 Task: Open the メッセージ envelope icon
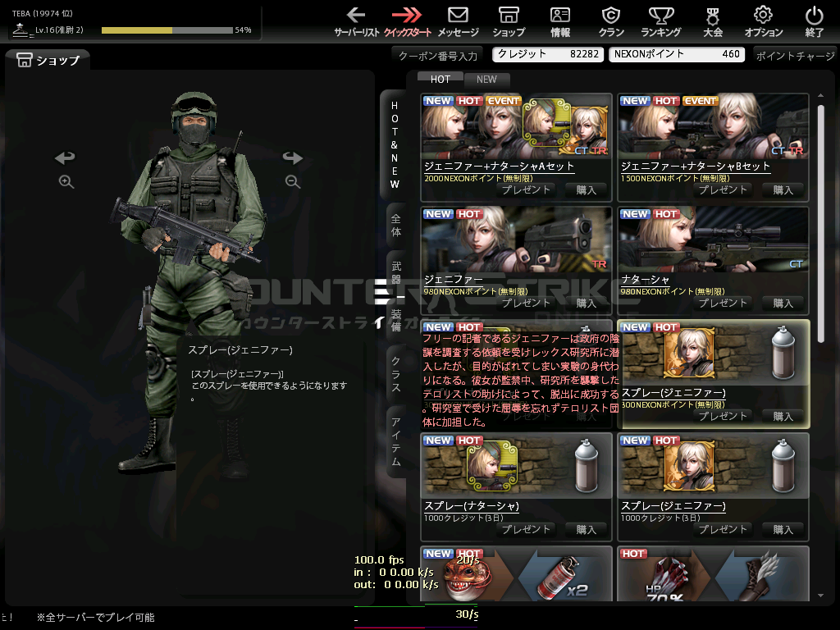pyautogui.click(x=458, y=21)
